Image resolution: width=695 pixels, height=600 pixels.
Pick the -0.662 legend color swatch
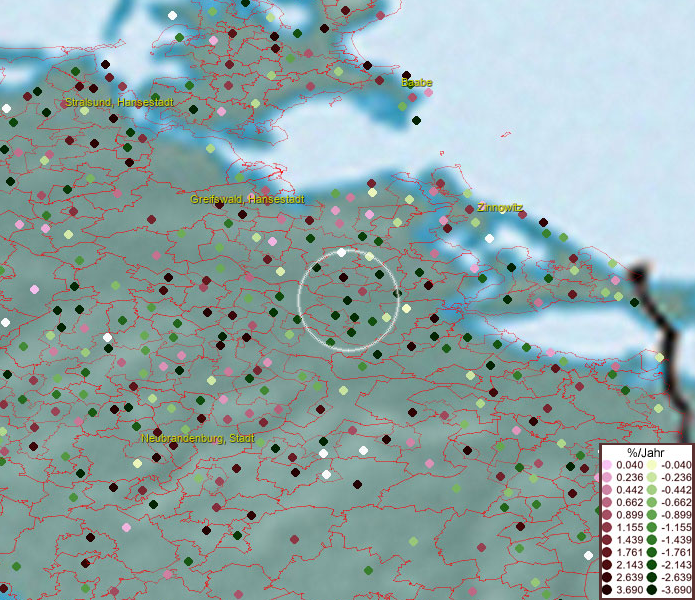click(652, 503)
